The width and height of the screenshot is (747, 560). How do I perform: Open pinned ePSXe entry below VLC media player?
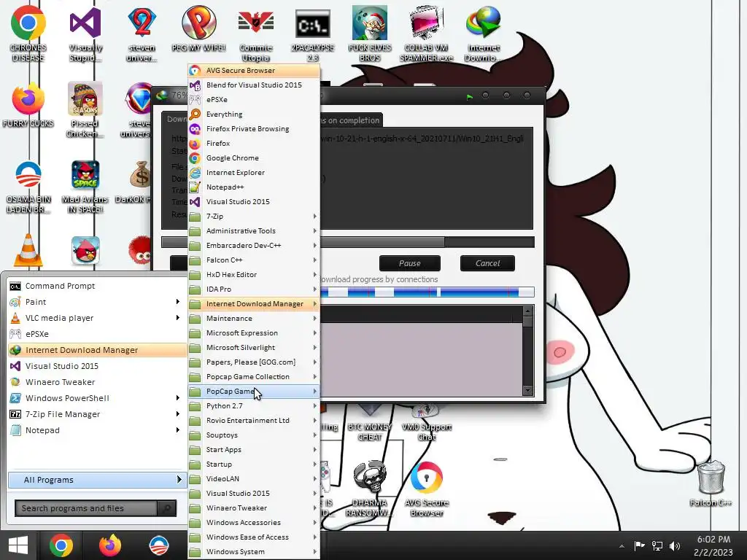click(x=97, y=334)
